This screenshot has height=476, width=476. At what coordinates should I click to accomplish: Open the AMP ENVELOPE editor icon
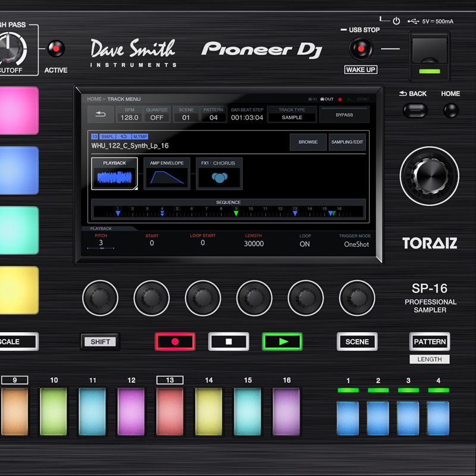pyautogui.click(x=167, y=173)
